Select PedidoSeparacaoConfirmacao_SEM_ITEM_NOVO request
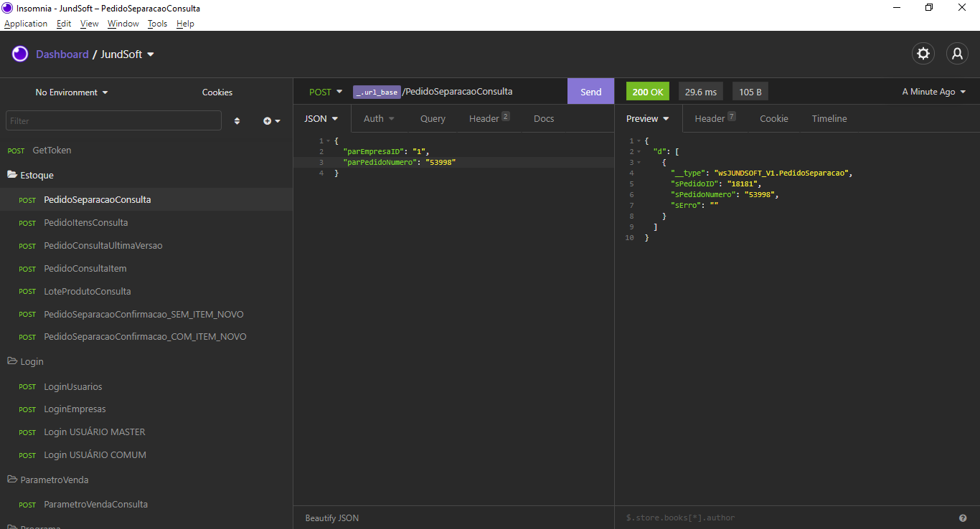This screenshot has height=529, width=980. (146, 314)
